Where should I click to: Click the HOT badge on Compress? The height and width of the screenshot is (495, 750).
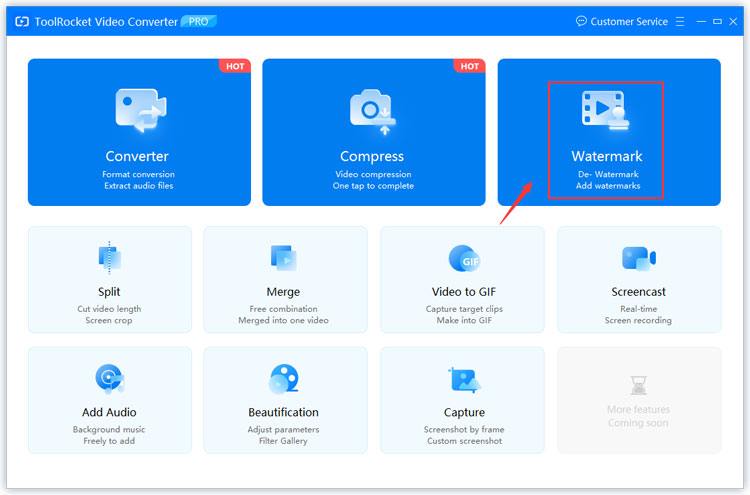(469, 66)
